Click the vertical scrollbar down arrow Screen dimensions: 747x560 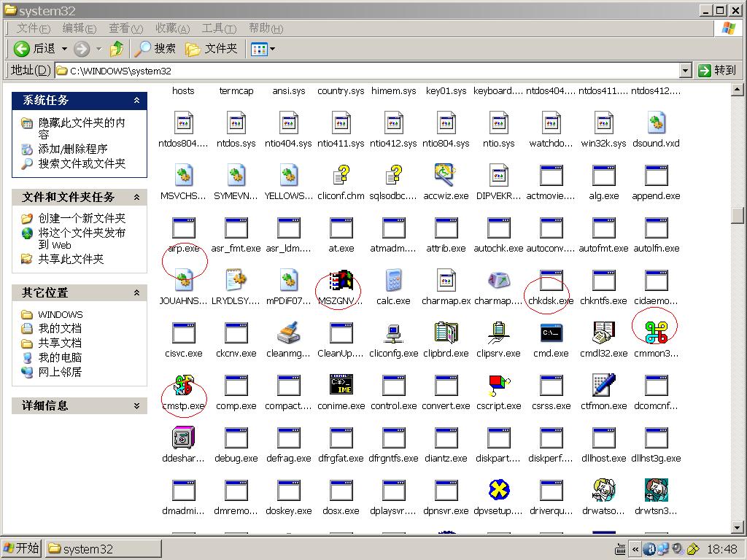point(737,527)
